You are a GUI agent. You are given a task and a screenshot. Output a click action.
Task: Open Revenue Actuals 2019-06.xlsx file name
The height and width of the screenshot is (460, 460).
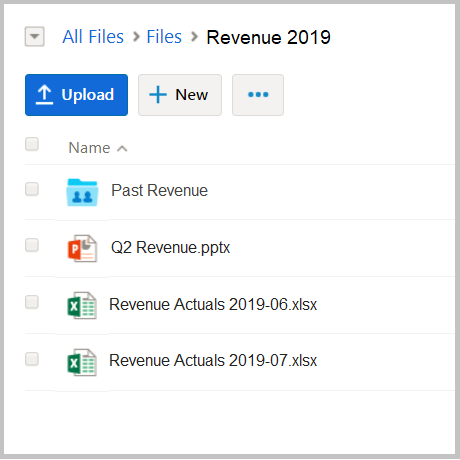[213, 304]
